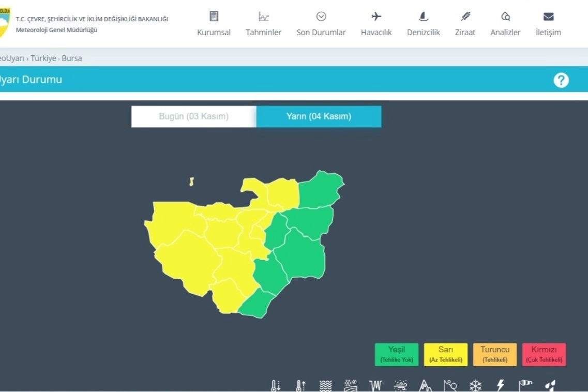This screenshot has width=588, height=392.
Task: Open the Havacılık menu
Action: coord(376,24)
